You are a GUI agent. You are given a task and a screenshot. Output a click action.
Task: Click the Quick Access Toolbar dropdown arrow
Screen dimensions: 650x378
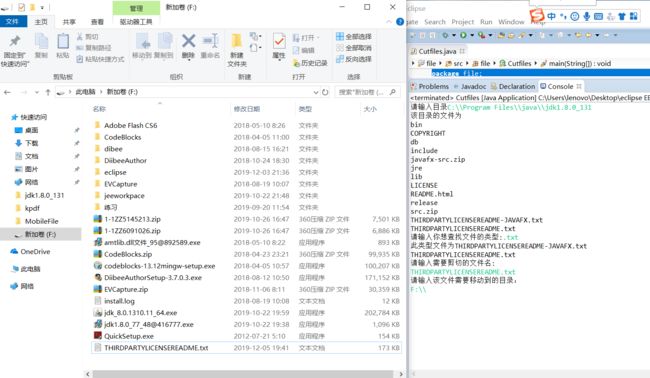point(42,7)
